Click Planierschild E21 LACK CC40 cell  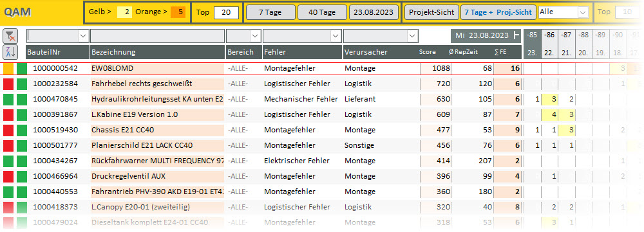(x=157, y=145)
